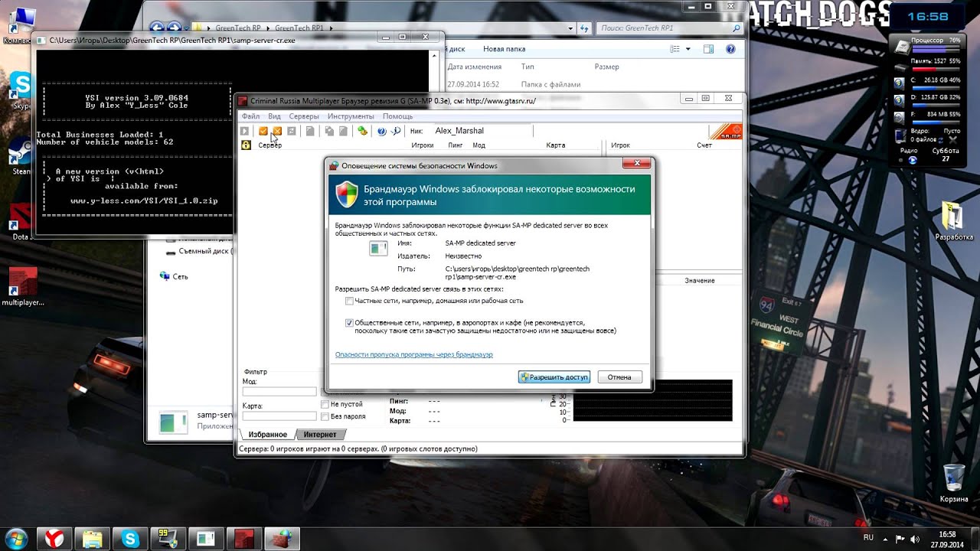Click Новая папка in Explorer toolbar
Image resolution: width=980 pixels, height=551 pixels.
click(x=505, y=49)
